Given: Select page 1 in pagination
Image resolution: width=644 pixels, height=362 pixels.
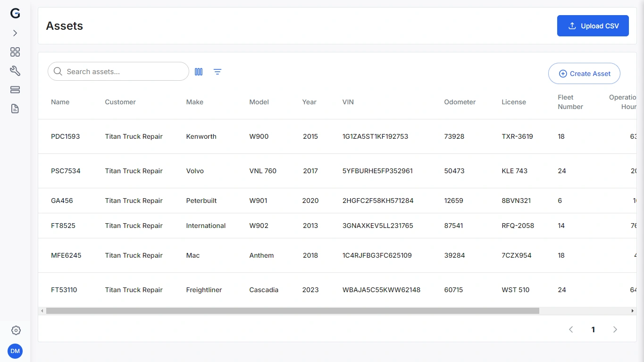Looking at the screenshot, I should [593, 330].
